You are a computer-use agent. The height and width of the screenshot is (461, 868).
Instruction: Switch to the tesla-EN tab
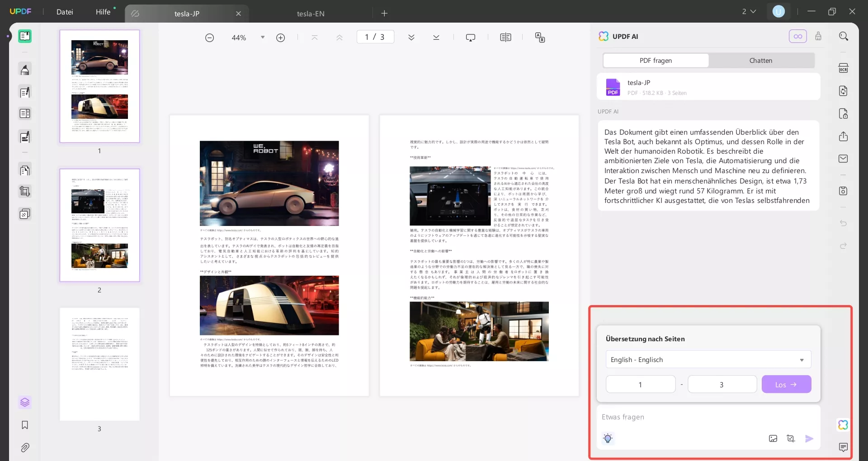tap(311, 13)
